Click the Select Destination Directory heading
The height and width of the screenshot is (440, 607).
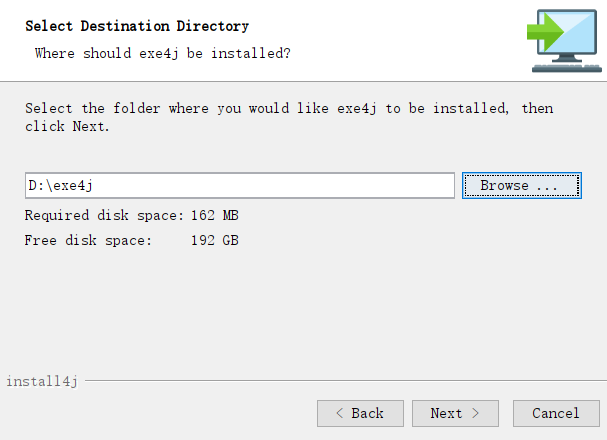[137, 26]
